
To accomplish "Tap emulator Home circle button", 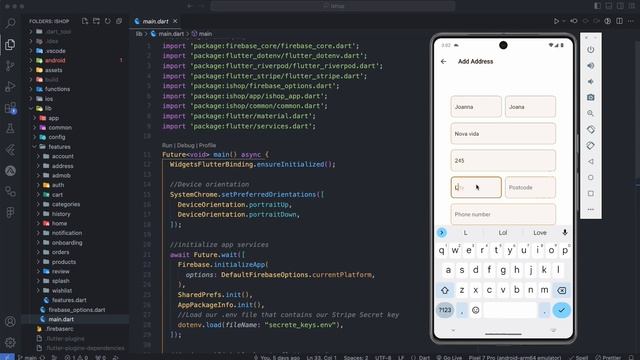I will [591, 178].
